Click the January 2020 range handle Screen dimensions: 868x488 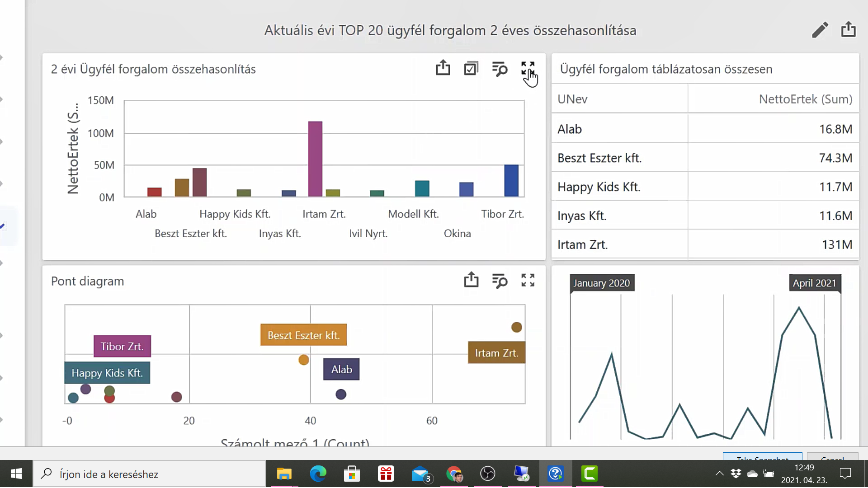coord(601,283)
